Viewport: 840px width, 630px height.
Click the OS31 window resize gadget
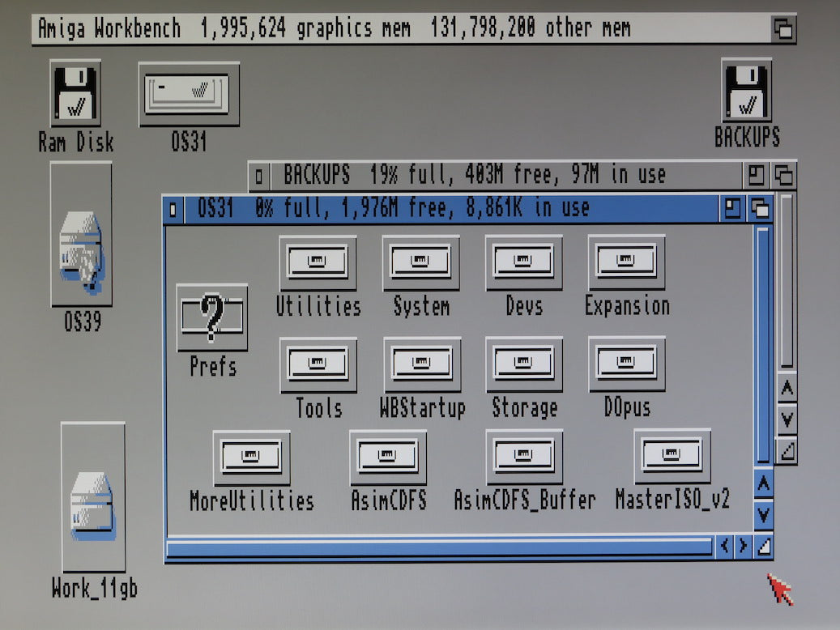tap(763, 547)
